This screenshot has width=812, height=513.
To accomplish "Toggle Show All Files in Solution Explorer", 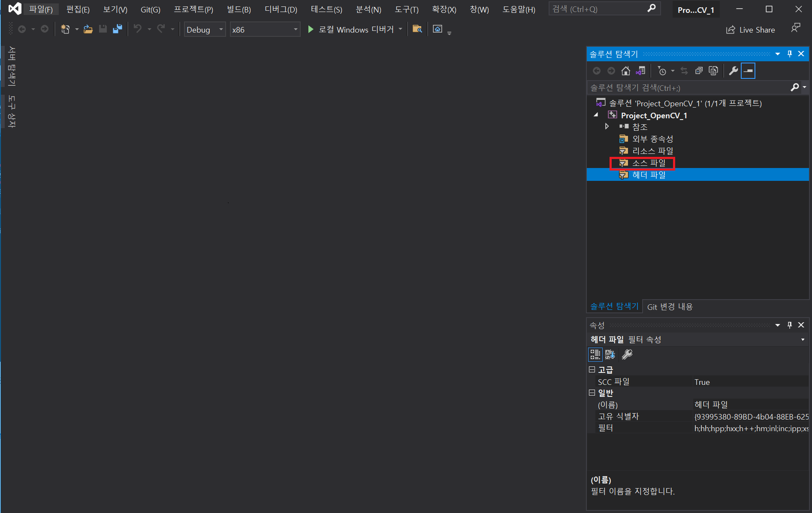I will [x=713, y=71].
